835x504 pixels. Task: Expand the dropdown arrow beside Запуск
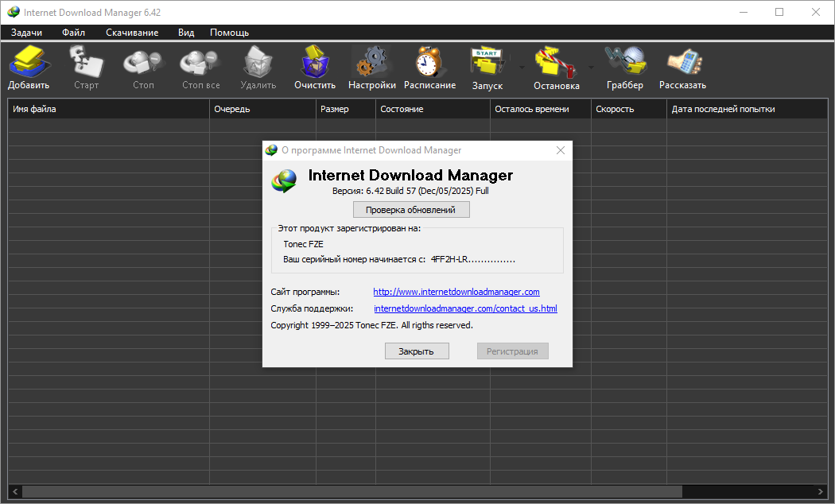pyautogui.click(x=522, y=68)
